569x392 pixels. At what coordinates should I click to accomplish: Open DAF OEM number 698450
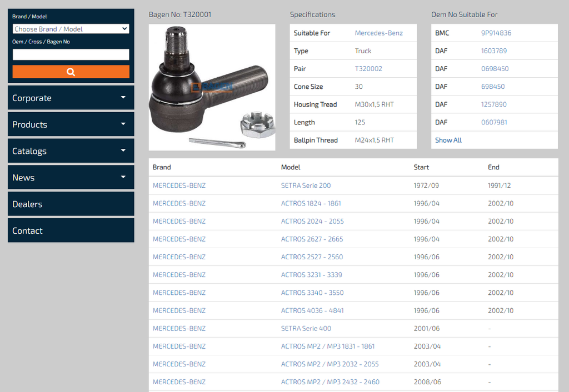(x=493, y=86)
